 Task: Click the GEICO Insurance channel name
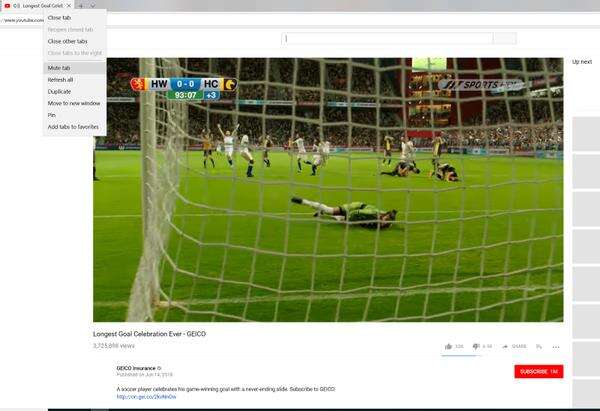click(x=136, y=368)
